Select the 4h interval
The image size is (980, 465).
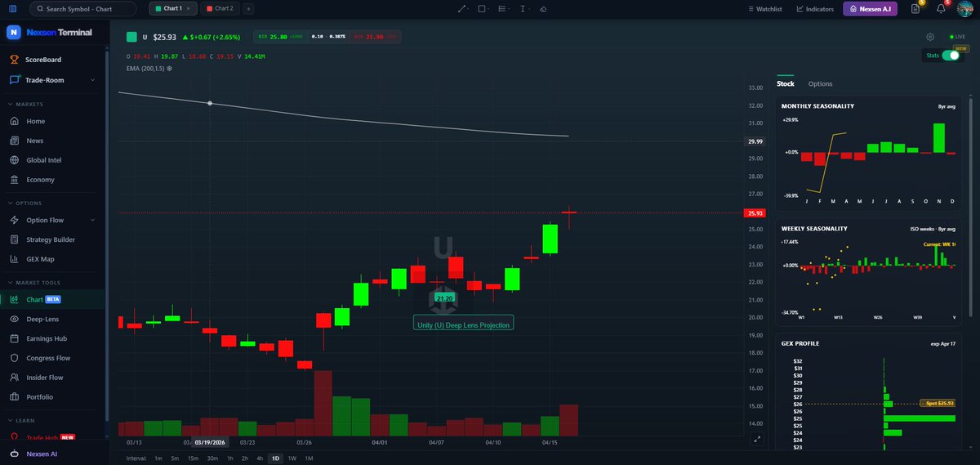260,458
